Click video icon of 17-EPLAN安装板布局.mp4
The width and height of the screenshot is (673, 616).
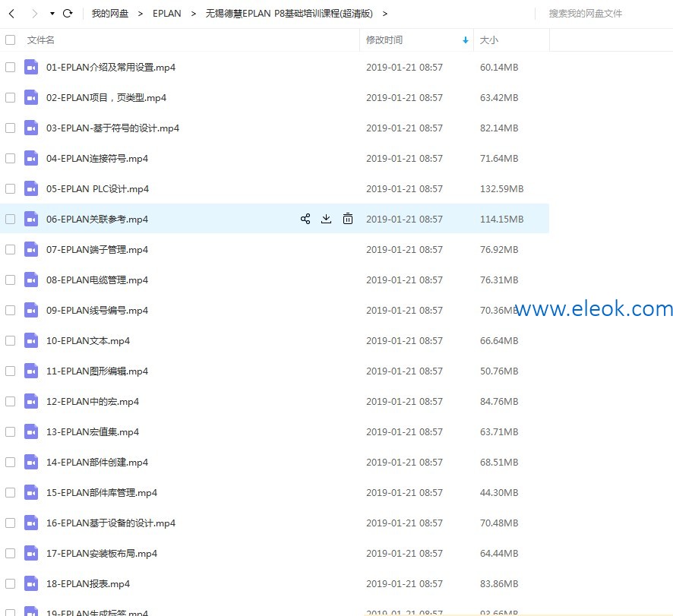[31, 553]
